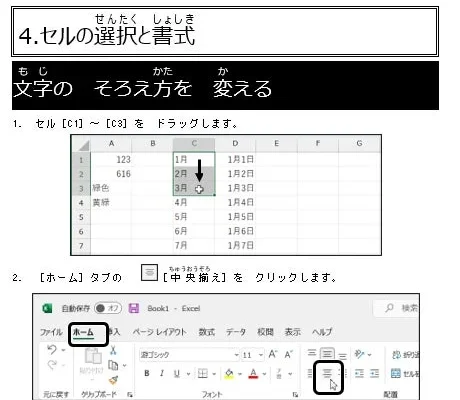Viewport: 460px width, 400px height.
Task: Click the select-all corner of the spreadsheet
Action: coord(81,144)
